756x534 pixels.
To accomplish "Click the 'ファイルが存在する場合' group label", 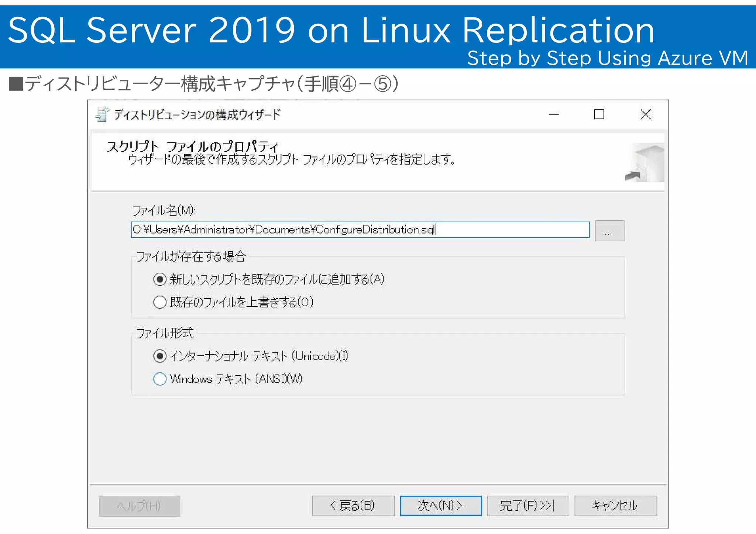I will (x=191, y=256).
